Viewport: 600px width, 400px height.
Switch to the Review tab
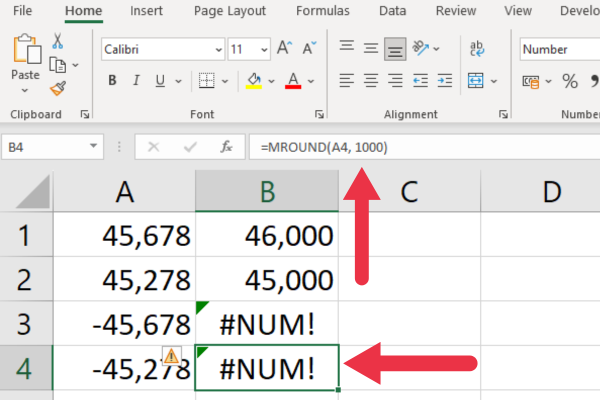point(456,11)
